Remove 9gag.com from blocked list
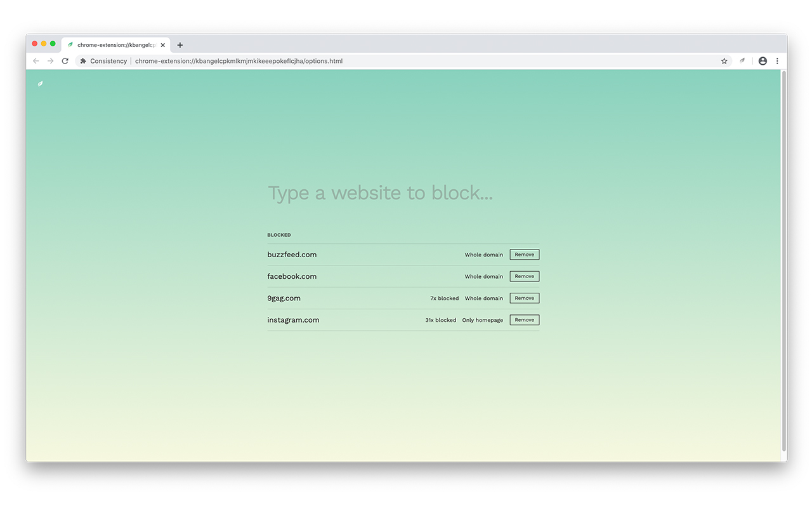812x508 pixels. point(525,298)
